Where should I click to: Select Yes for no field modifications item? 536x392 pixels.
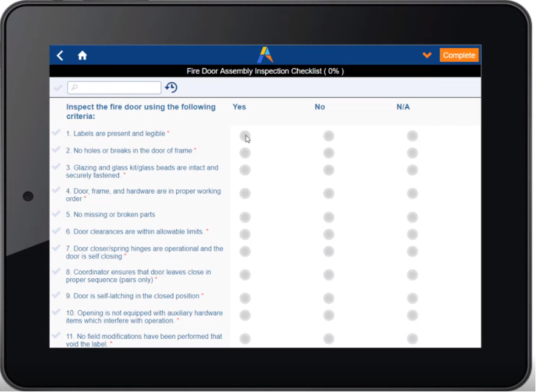tap(245, 339)
